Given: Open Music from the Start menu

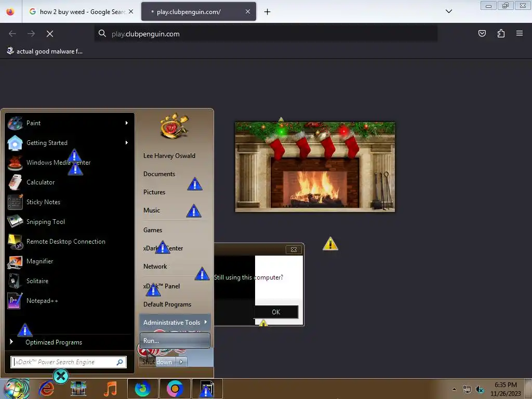Looking at the screenshot, I should click(152, 210).
